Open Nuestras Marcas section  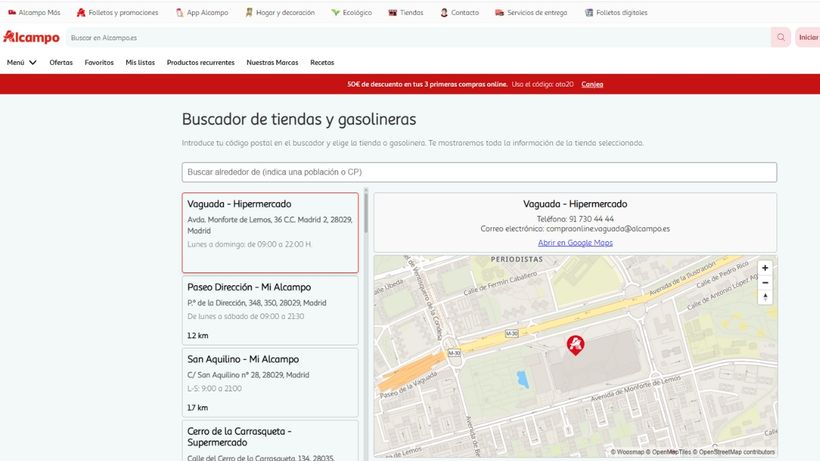(272, 62)
